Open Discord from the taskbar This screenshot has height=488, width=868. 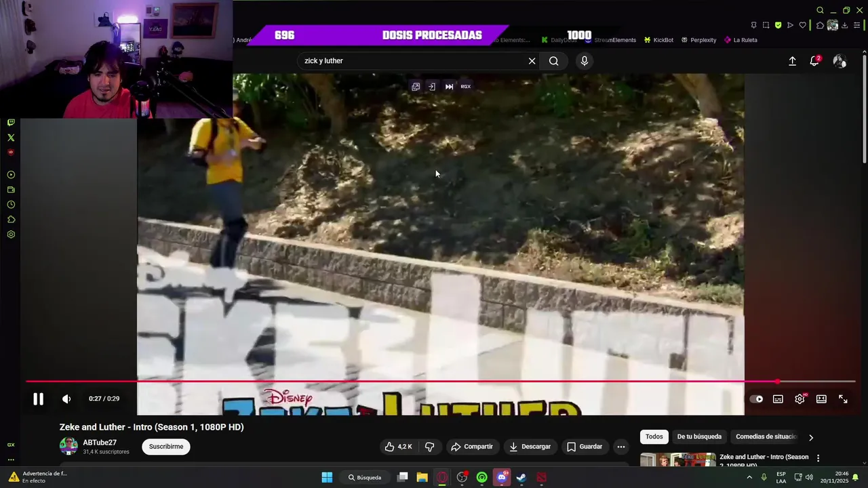pyautogui.click(x=502, y=477)
